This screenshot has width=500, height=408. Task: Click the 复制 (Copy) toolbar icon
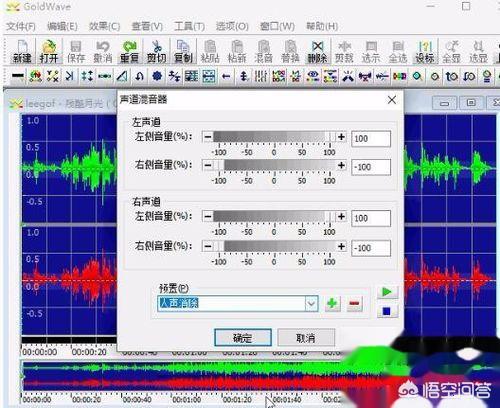183,52
